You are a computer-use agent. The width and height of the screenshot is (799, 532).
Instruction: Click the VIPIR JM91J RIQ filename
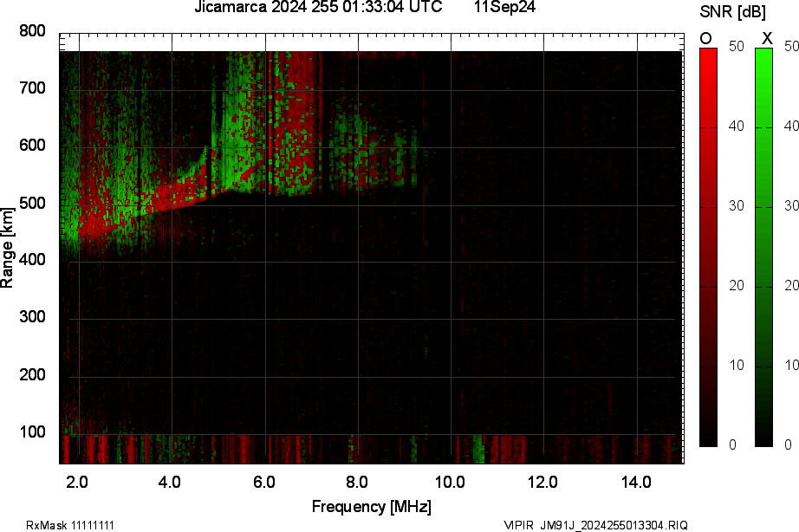click(x=595, y=525)
